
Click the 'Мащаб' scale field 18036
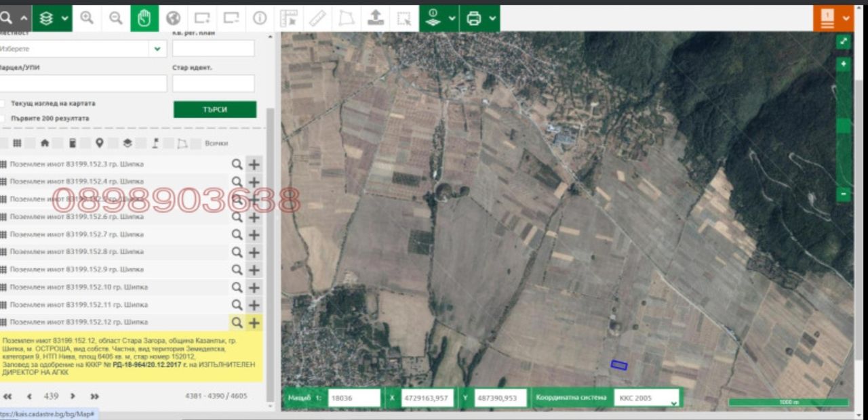(x=353, y=398)
